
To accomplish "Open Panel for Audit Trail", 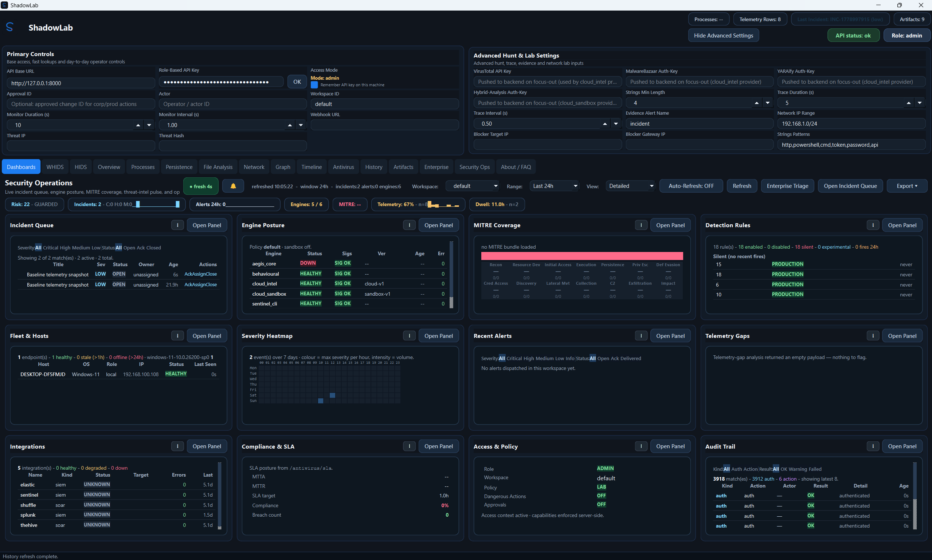I will (902, 446).
